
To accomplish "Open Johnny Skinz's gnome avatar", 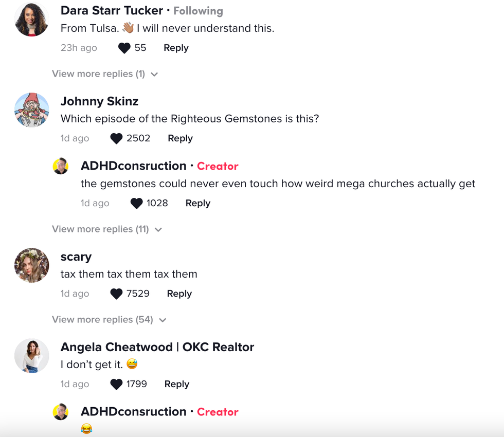I will pos(31,110).
